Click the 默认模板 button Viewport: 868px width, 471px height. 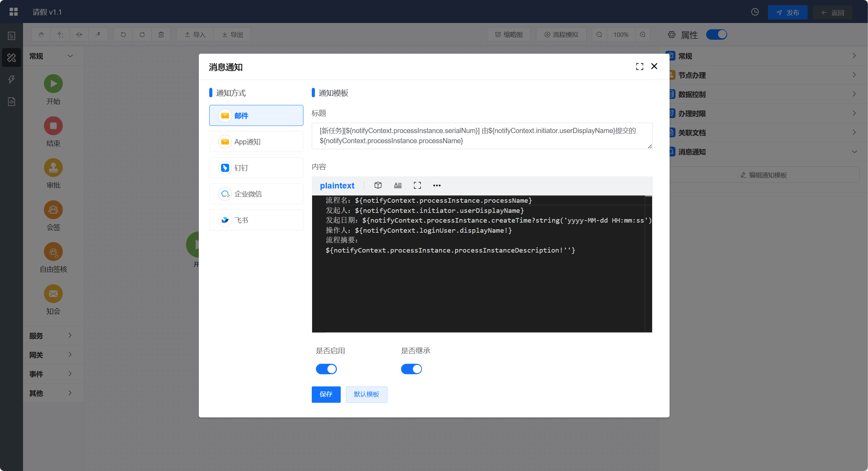coord(366,394)
